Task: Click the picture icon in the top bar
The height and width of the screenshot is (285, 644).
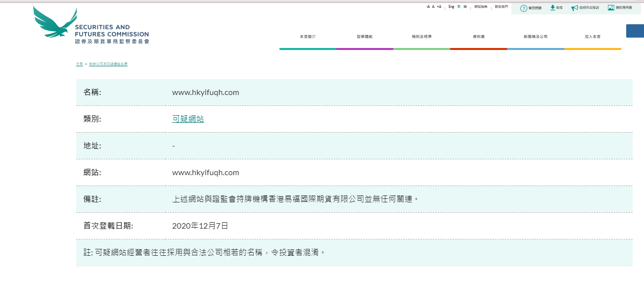Action: pyautogui.click(x=611, y=8)
